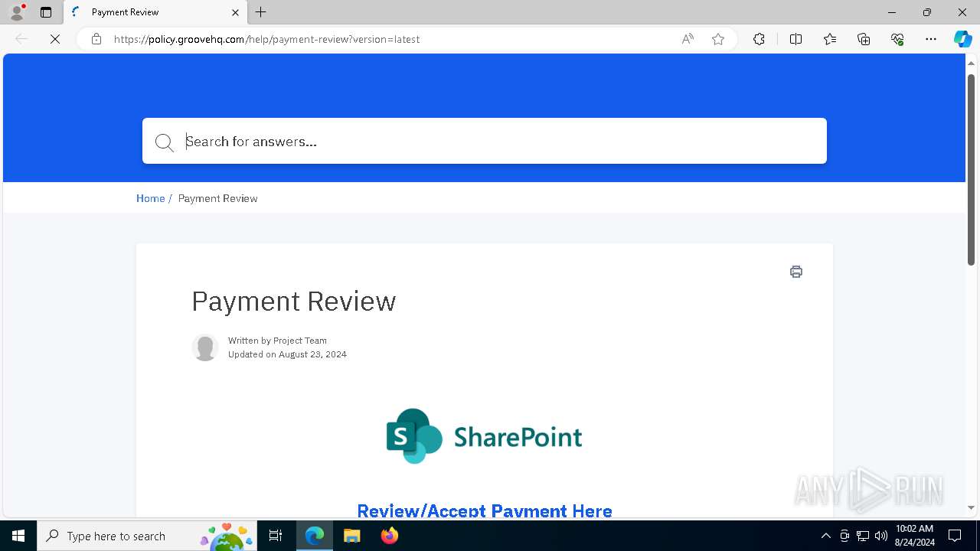Open Windows Start menu

pyautogui.click(x=18, y=536)
